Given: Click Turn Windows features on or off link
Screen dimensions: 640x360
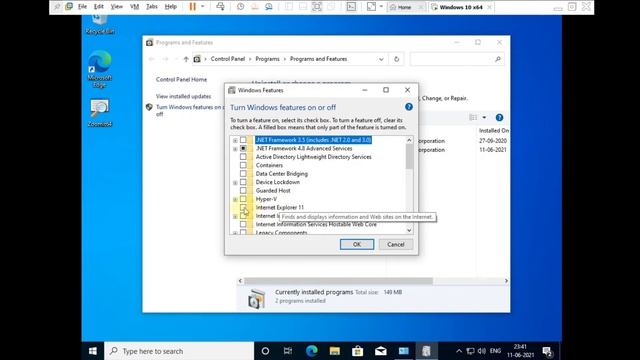Looking at the screenshot, I should pos(189,110).
